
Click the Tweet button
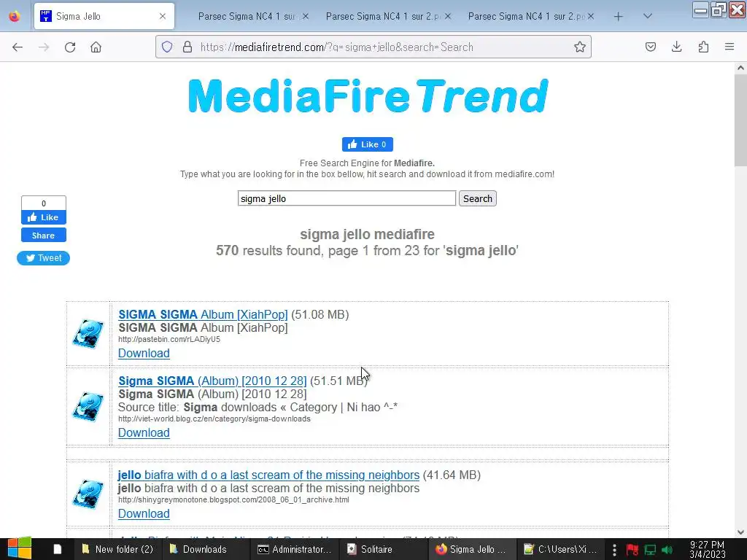[43, 258]
